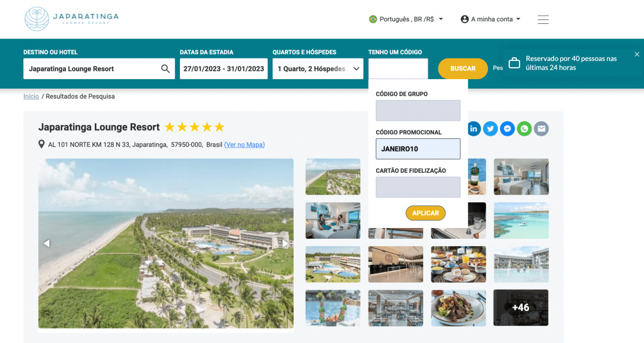Click the 'Resultados de Pesquisa' breadcrumb text
Viewport: 644px width, 343px height.
(x=80, y=96)
